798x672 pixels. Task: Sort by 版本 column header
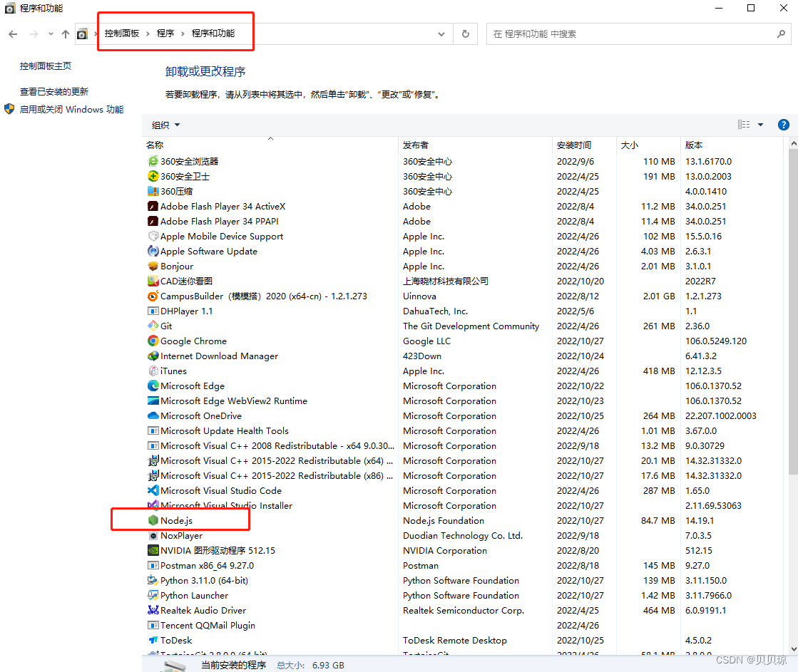732,145
